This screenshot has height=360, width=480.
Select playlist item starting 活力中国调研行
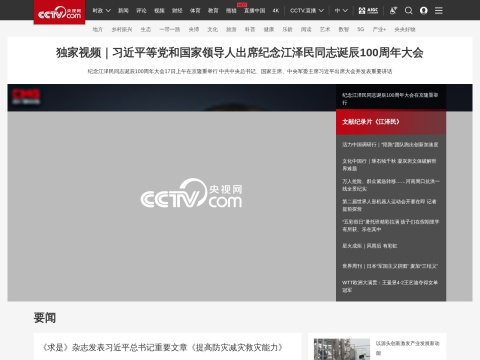(391, 145)
